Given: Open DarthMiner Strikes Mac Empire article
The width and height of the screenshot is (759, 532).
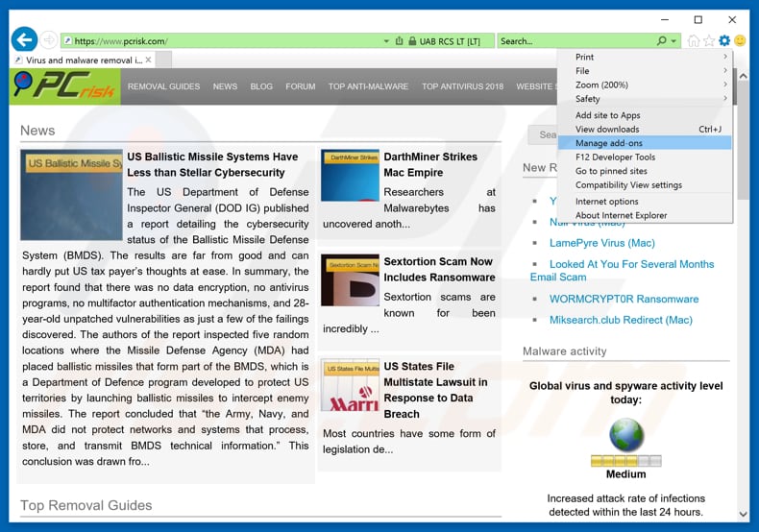Looking at the screenshot, I should 430,164.
